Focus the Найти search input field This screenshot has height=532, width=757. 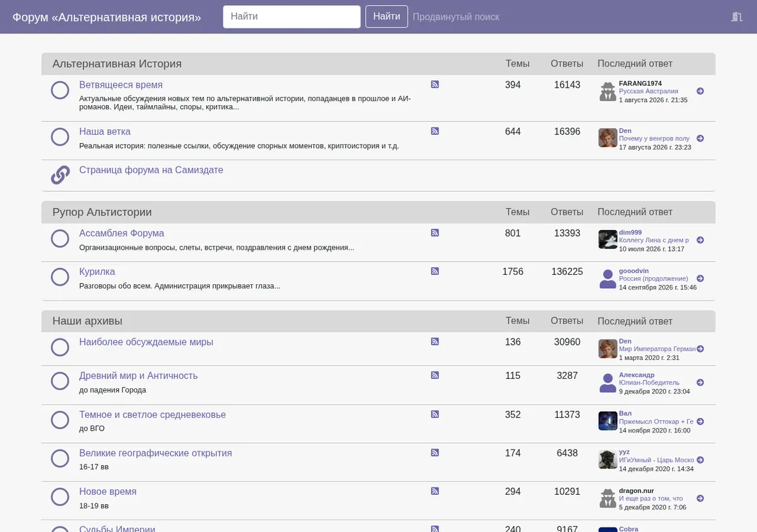click(291, 16)
